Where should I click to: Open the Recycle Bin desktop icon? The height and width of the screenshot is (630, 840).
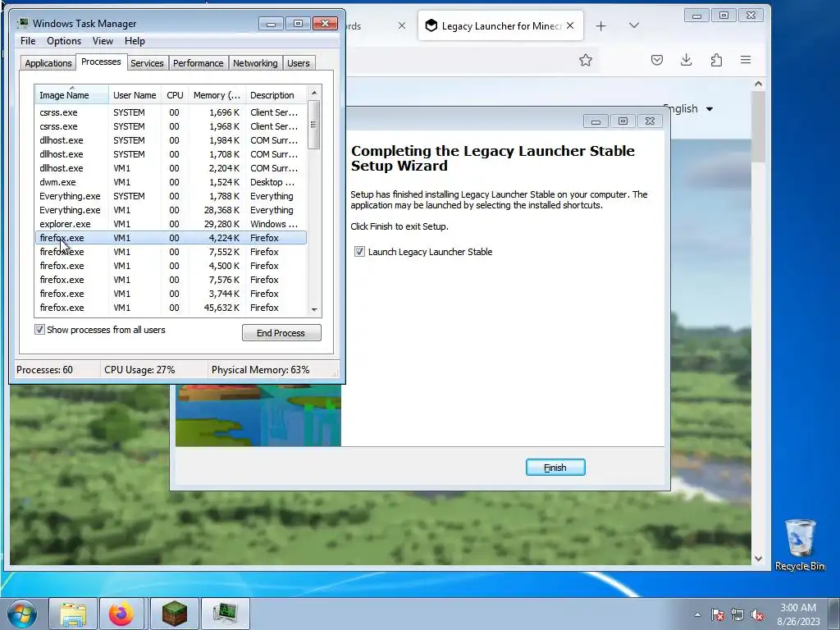pyautogui.click(x=799, y=545)
